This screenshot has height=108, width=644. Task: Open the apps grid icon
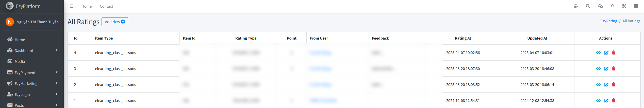point(636,6)
